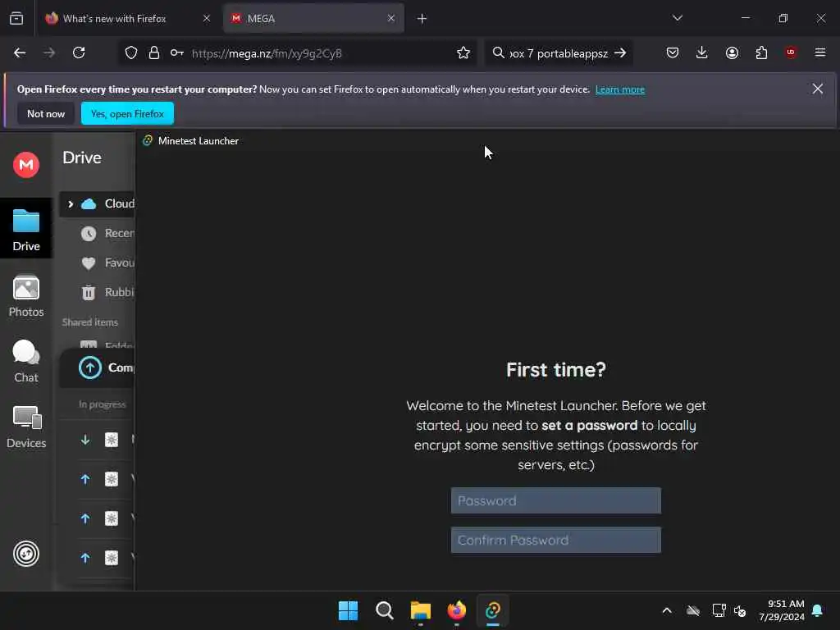The height and width of the screenshot is (630, 840).
Task: Open the Windows Start menu
Action: click(x=348, y=610)
